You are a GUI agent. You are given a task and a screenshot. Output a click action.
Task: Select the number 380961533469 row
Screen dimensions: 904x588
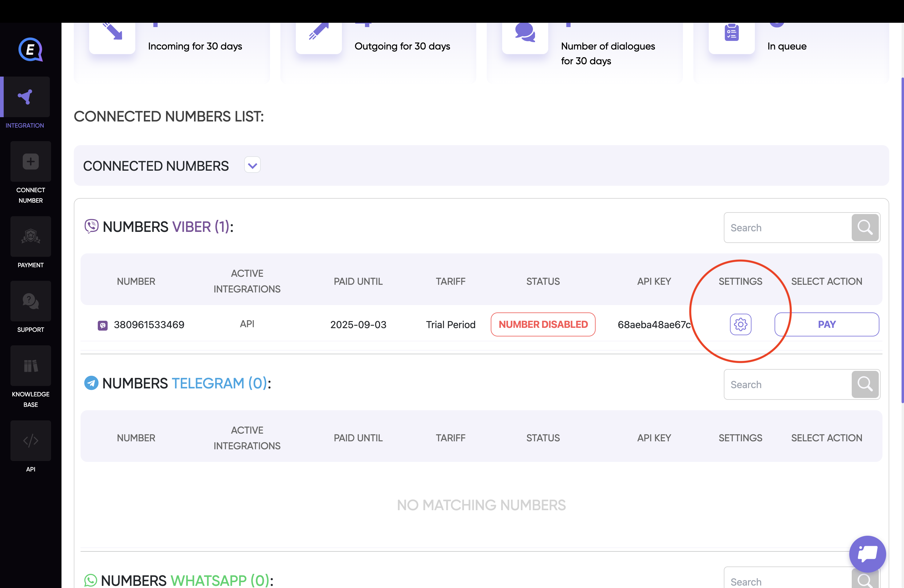149,325
